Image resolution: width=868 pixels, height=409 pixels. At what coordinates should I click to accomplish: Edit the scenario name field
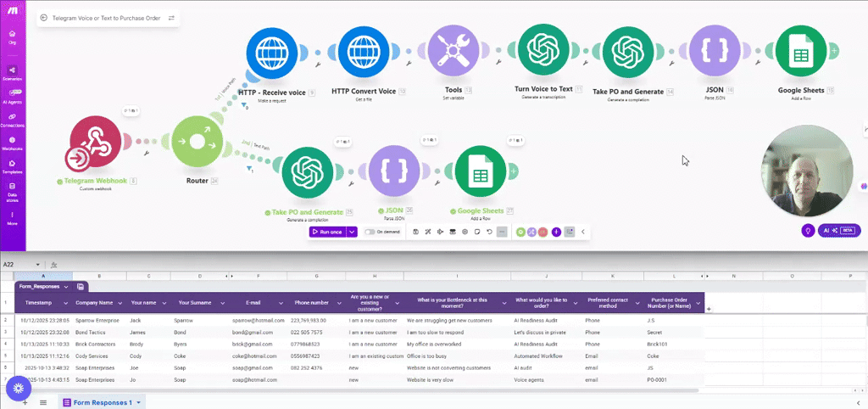[106, 18]
